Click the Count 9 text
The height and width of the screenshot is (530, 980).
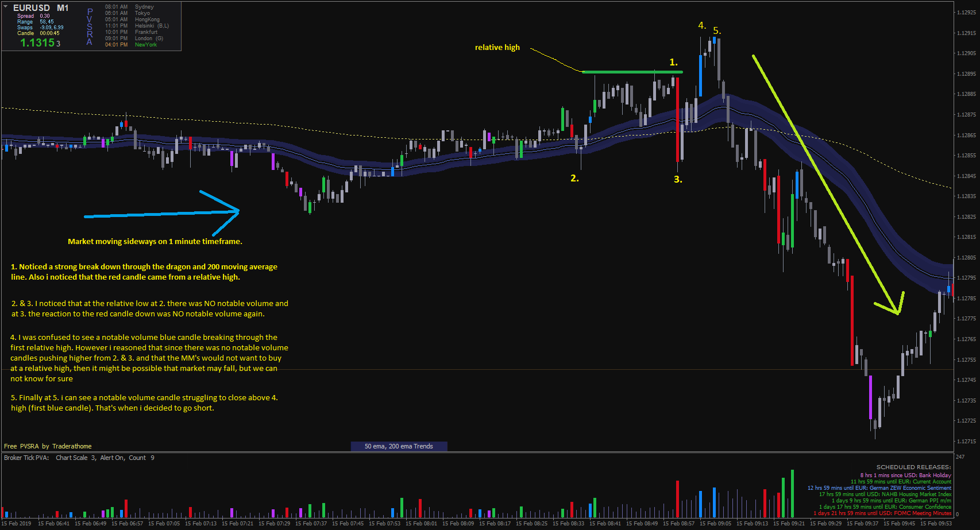[x=141, y=458]
